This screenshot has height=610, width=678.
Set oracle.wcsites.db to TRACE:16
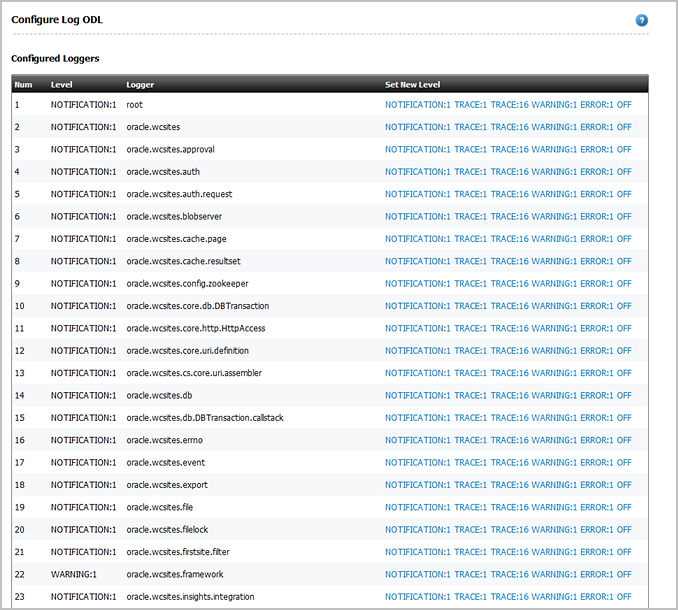point(509,396)
